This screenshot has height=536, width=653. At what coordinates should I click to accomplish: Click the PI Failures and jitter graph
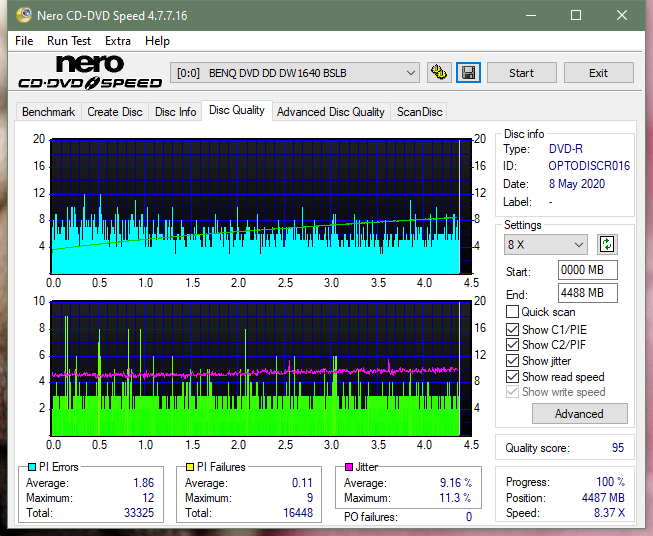pyautogui.click(x=261, y=369)
